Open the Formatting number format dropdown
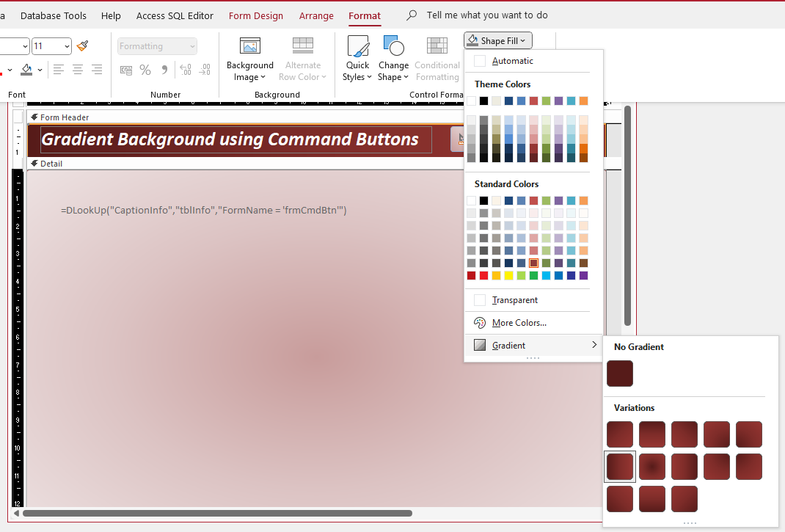The height and width of the screenshot is (532, 785). tap(157, 46)
